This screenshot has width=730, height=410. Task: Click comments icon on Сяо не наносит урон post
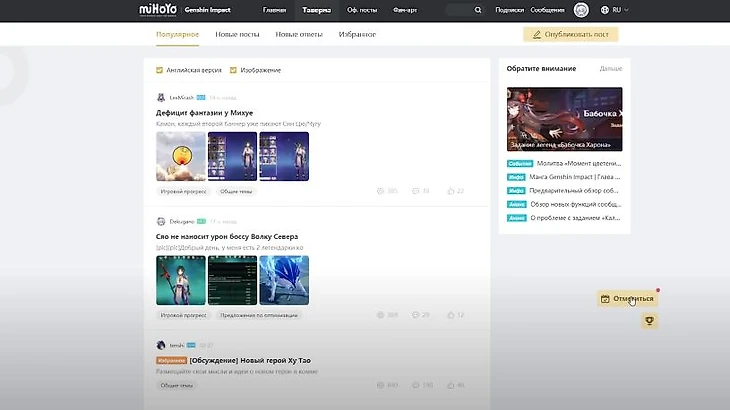click(416, 315)
